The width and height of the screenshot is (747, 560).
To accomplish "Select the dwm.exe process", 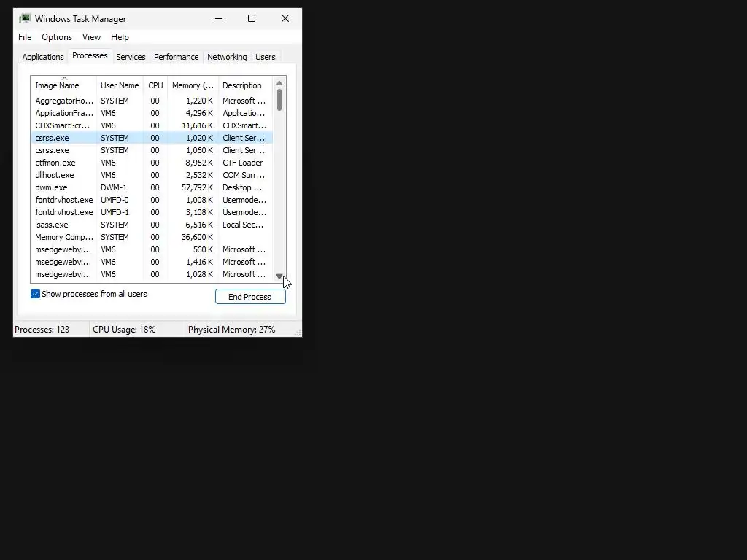I will (152, 187).
